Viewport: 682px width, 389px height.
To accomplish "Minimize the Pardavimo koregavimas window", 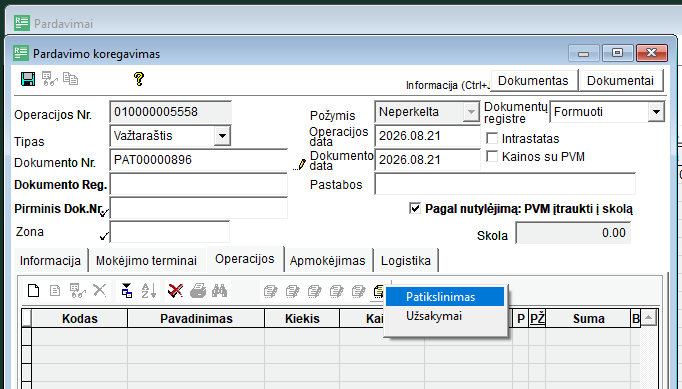I will (x=584, y=53).
